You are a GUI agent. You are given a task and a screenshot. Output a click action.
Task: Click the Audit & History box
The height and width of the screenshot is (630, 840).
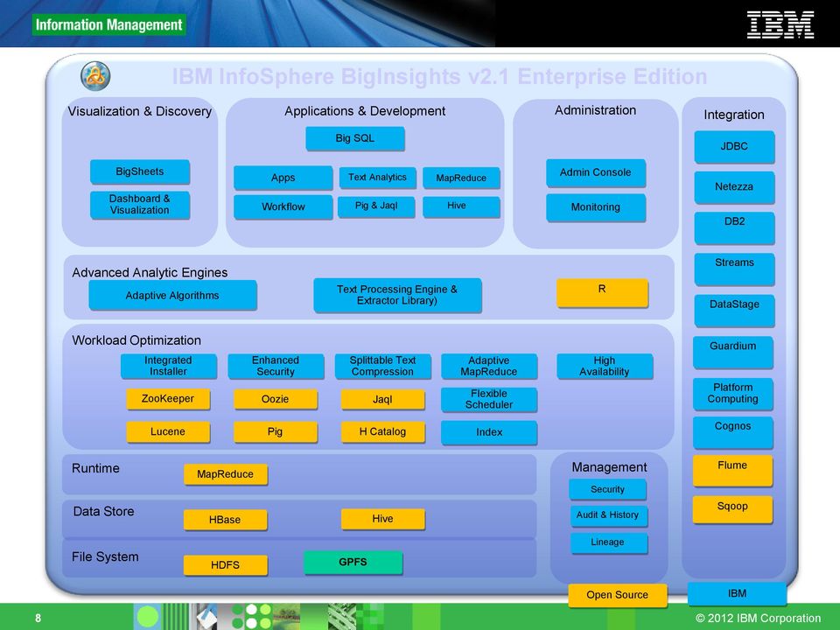pyautogui.click(x=607, y=514)
